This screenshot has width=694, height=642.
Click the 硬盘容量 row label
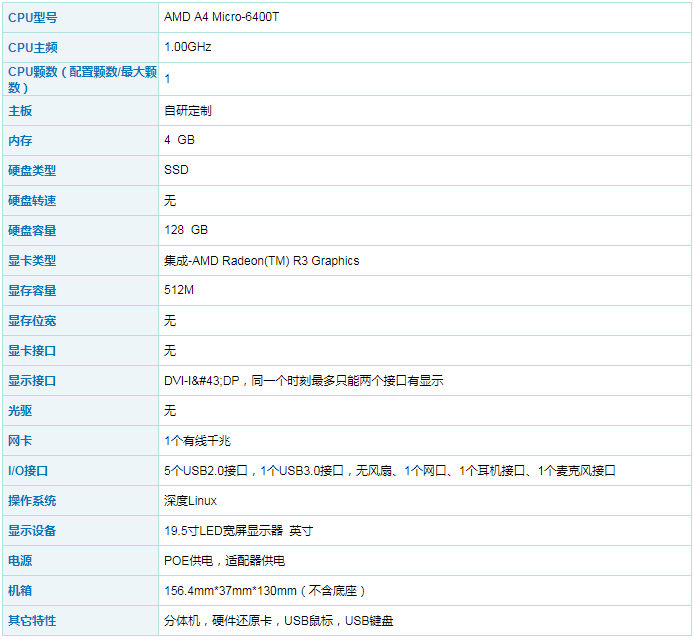click(32, 231)
